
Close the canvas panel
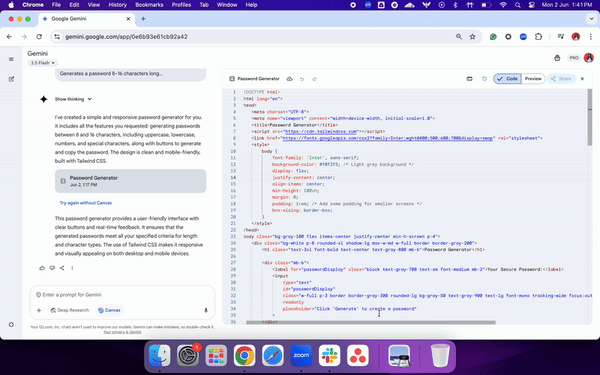coord(582,79)
